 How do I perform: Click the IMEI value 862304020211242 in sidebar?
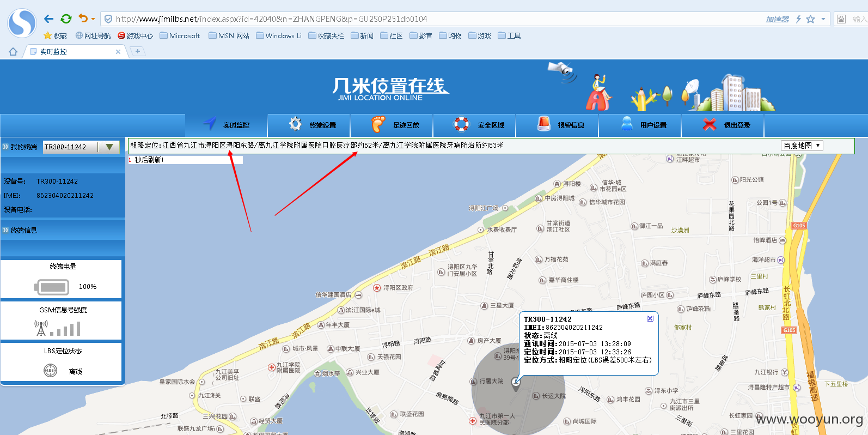click(65, 195)
